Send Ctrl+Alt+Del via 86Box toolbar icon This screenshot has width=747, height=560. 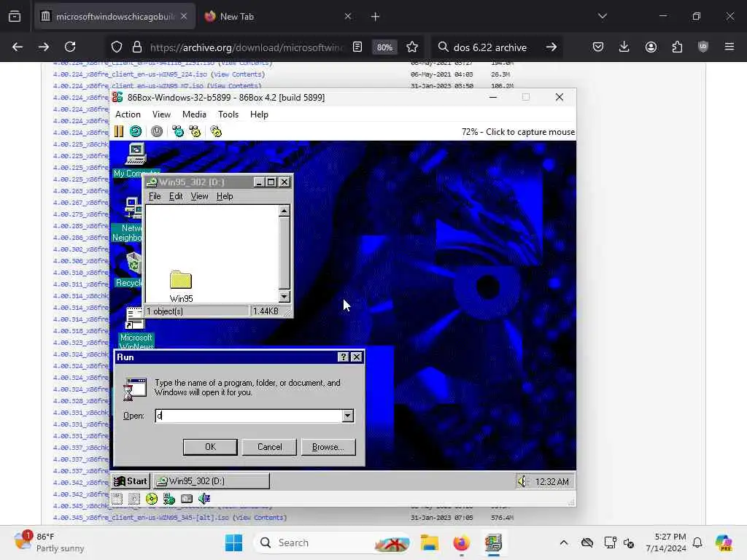tap(178, 131)
